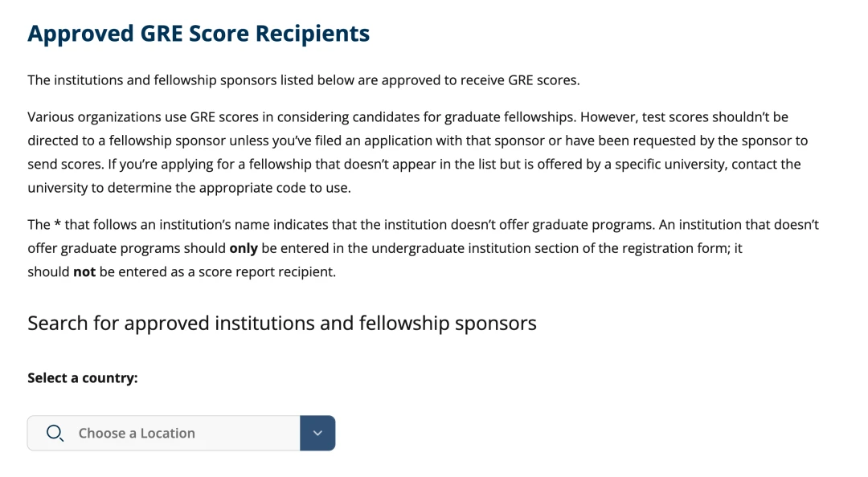Screen dimensions: 868x477
Task: Click the asterisk symbol after "The"
Action: tap(57, 226)
